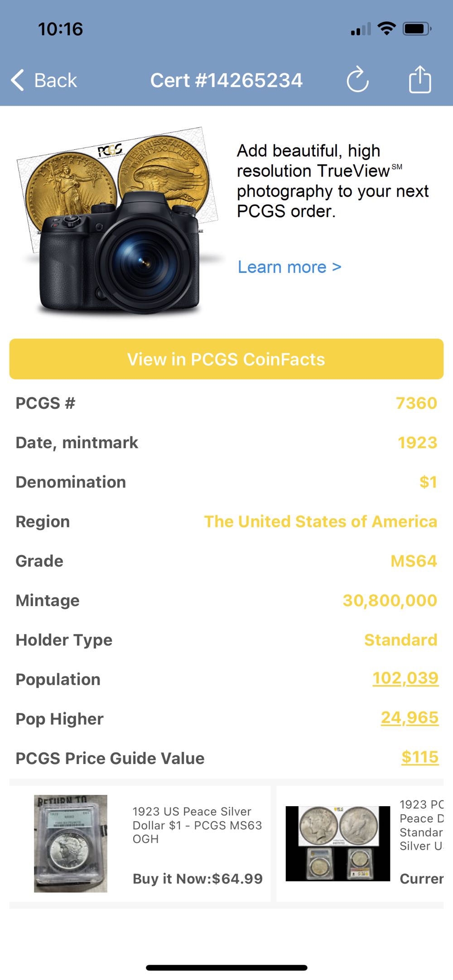Tap the 1923 Peace Dollar MS63 slab thumbnail
This screenshot has width=453, height=980.
(71, 843)
